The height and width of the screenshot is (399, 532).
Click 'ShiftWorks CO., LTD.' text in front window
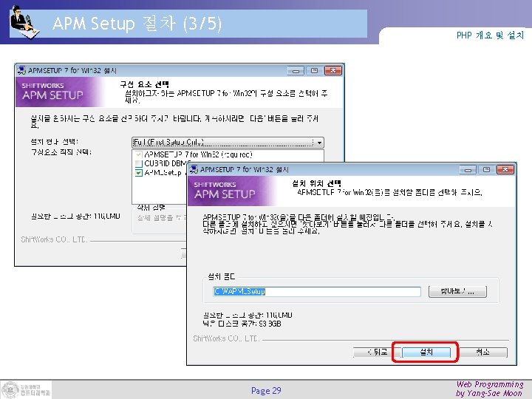[x=226, y=338]
